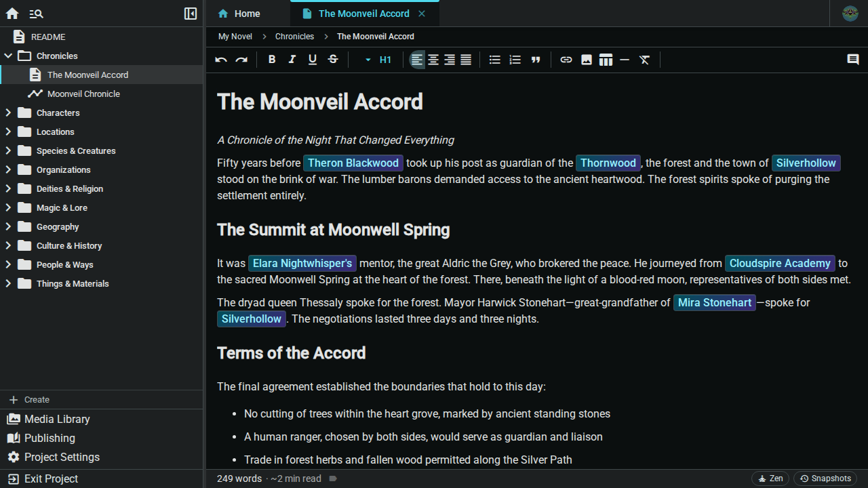Screen dimensions: 868x488
Task: Click the Chronicles breadcrumb
Action: (294, 37)
